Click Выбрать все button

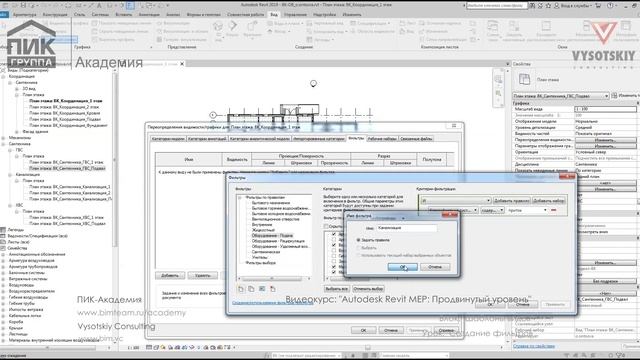coord(336,289)
